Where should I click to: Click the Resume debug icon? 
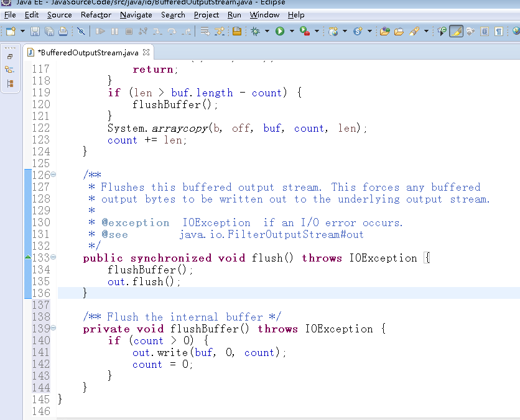click(100, 31)
